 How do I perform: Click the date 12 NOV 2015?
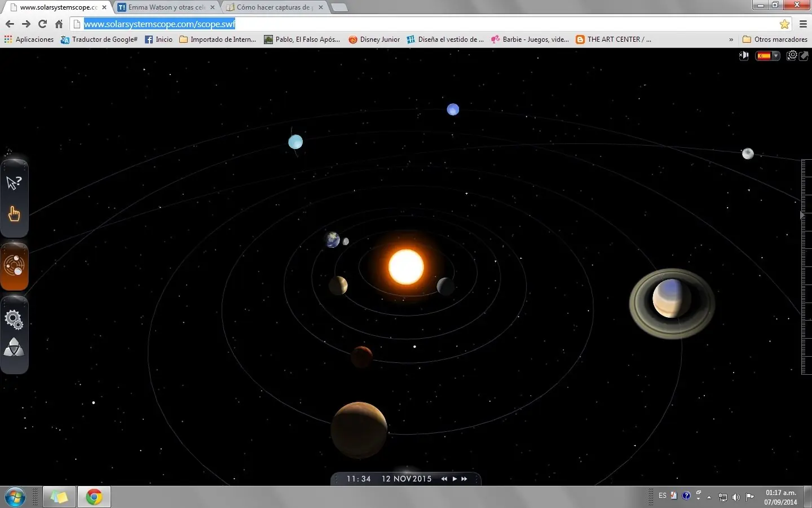point(407,479)
